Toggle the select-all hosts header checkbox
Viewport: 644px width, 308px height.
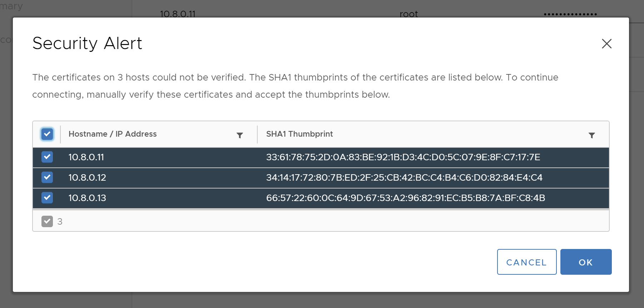[47, 134]
